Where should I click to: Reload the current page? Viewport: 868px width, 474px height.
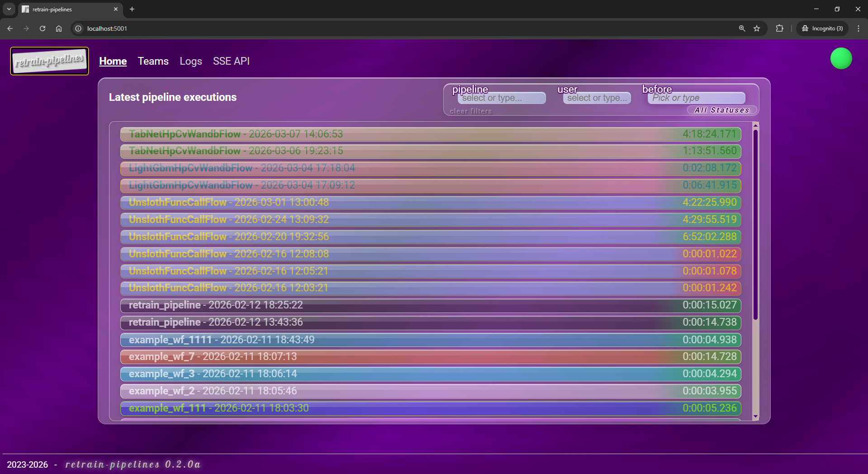43,28
